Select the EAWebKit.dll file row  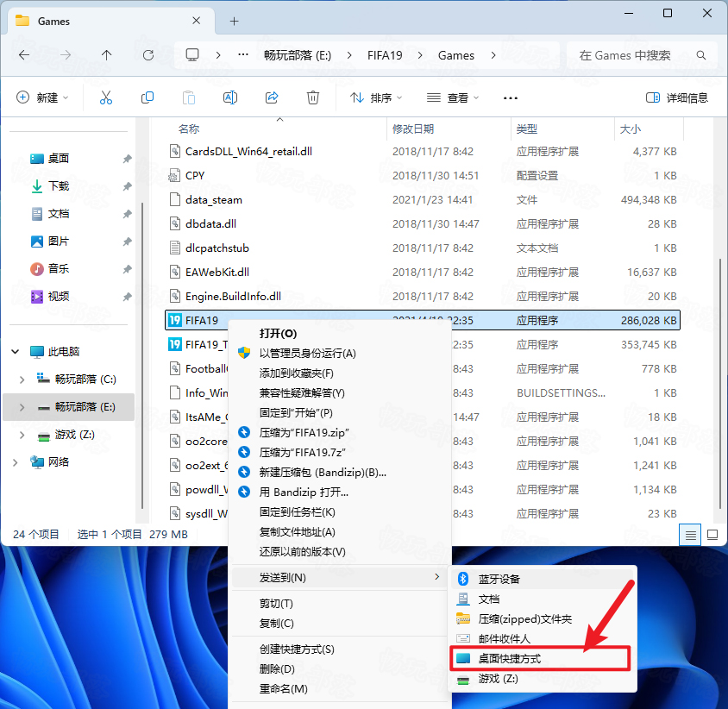click(423, 272)
